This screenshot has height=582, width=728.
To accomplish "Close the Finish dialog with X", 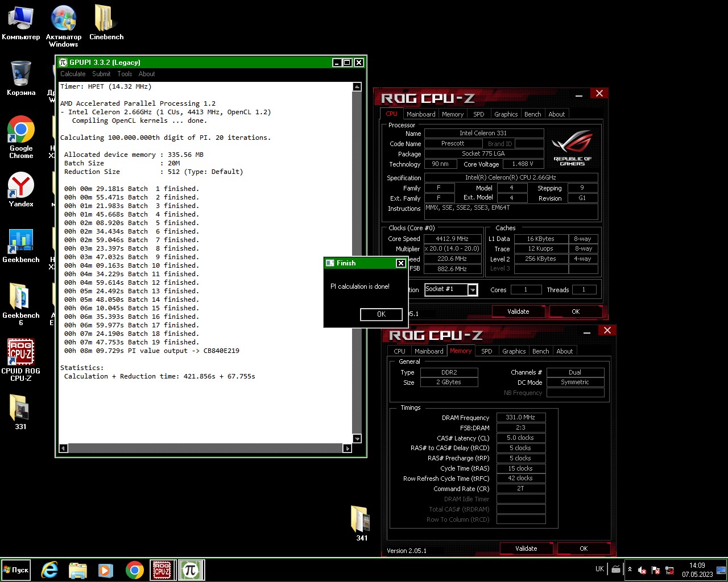I will click(400, 263).
